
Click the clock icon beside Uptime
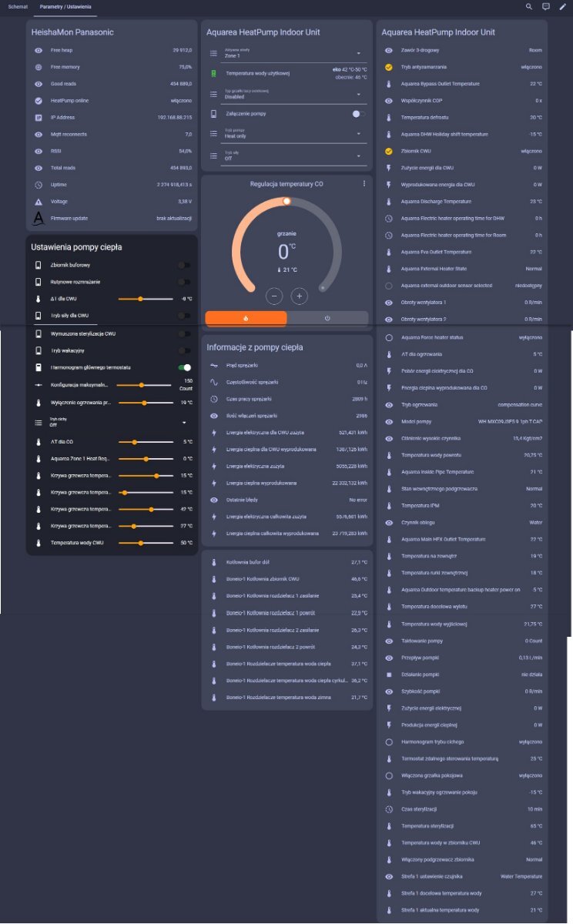tap(39, 185)
